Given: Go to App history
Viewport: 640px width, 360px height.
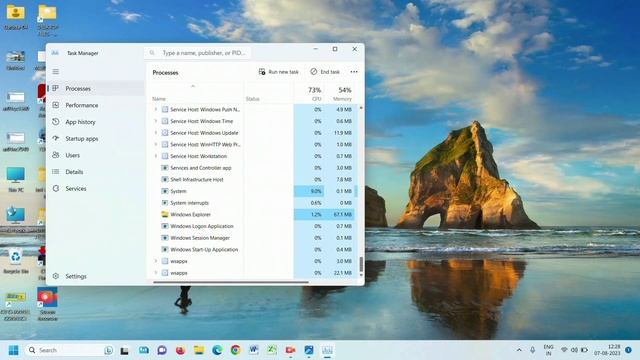Looking at the screenshot, I should pyautogui.click(x=96, y=122).
